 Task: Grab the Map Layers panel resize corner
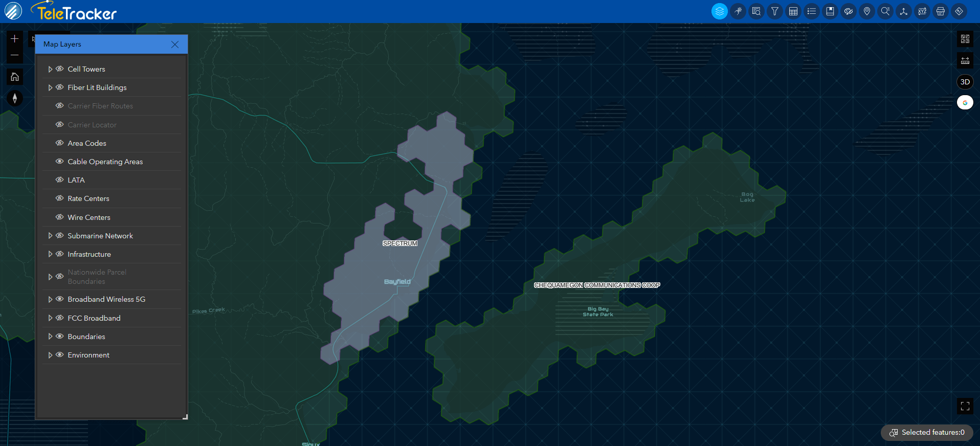pyautogui.click(x=185, y=417)
